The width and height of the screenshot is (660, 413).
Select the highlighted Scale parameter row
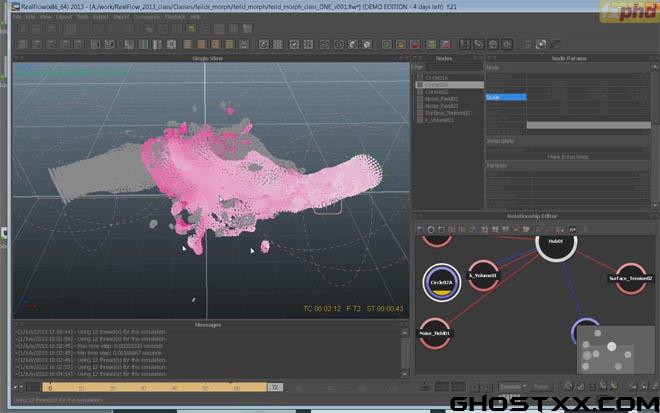506,97
